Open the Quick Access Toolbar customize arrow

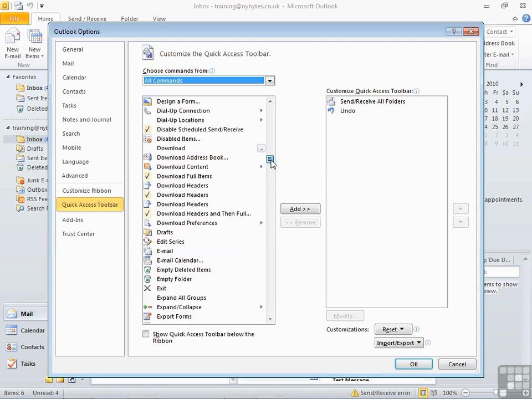[42, 6]
